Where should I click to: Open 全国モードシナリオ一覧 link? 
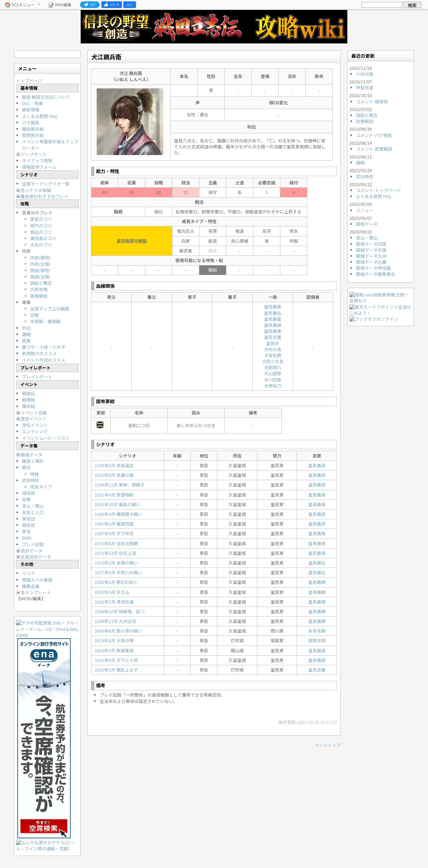click(46, 184)
